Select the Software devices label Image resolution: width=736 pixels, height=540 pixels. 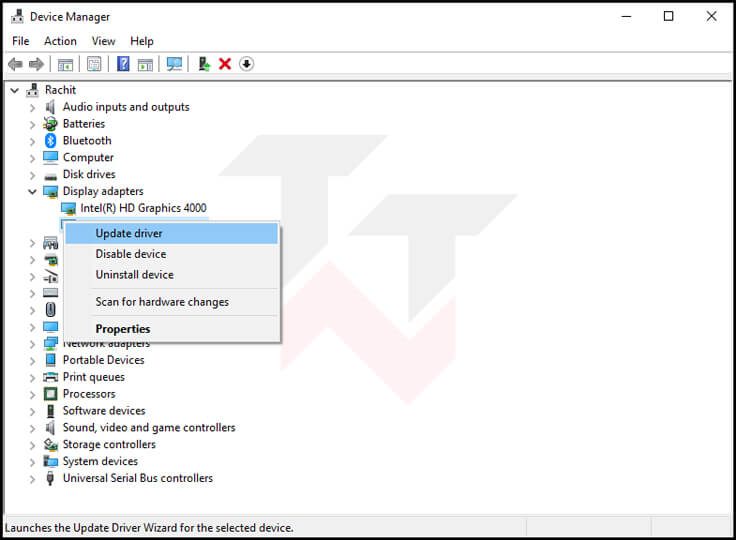pyautogui.click(x=104, y=411)
